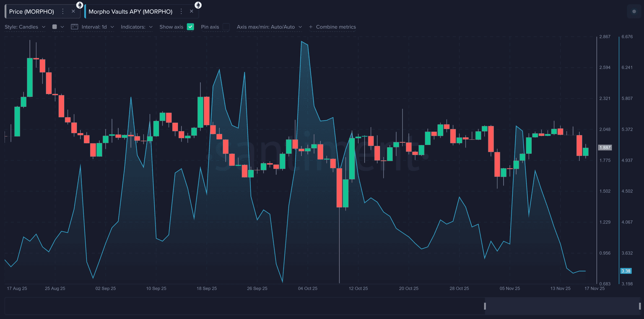
Task: Click the plus icon beside Combine metrics
Action: pos(311,27)
